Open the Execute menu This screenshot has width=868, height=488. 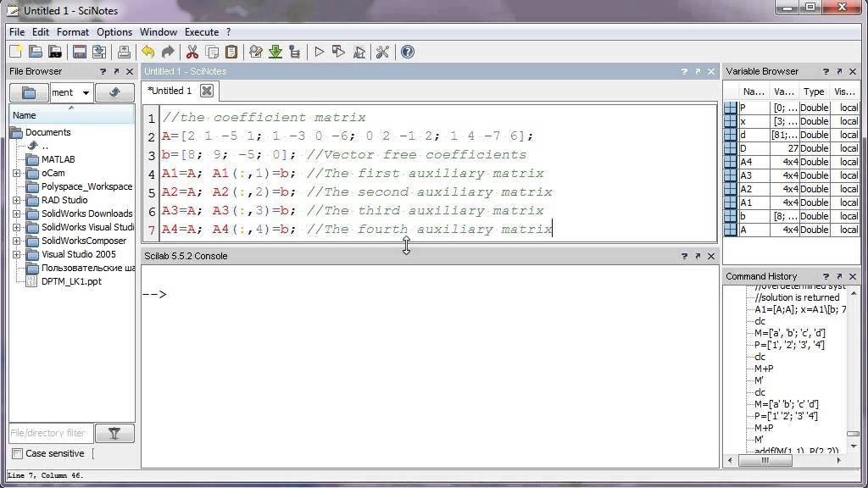202,32
